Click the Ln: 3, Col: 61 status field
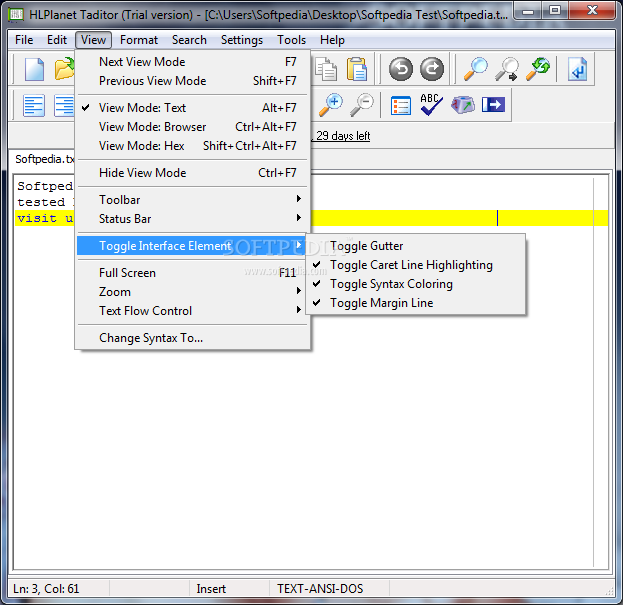623x605 pixels. (x=58, y=588)
